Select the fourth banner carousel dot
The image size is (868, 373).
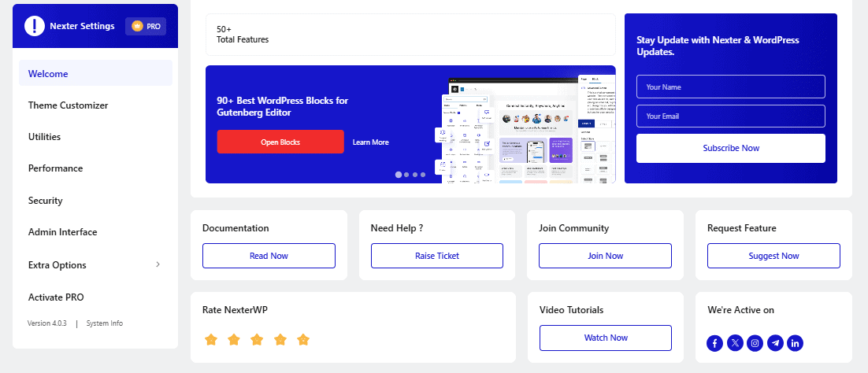(x=423, y=175)
